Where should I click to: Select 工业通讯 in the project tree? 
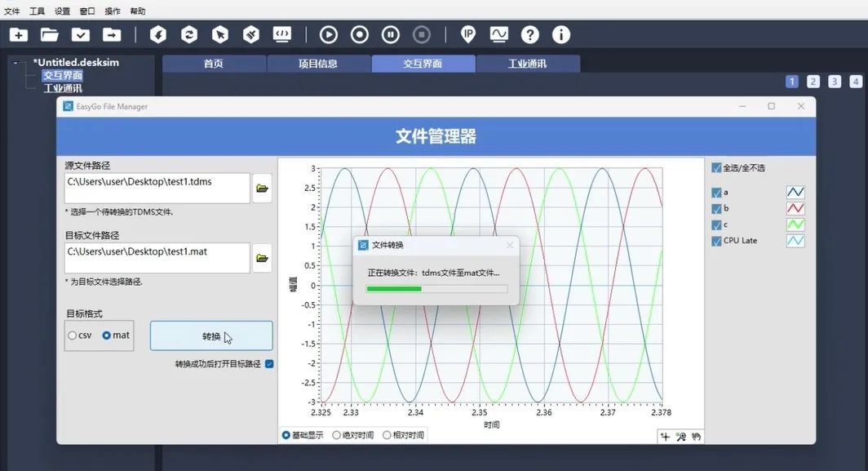63,88
